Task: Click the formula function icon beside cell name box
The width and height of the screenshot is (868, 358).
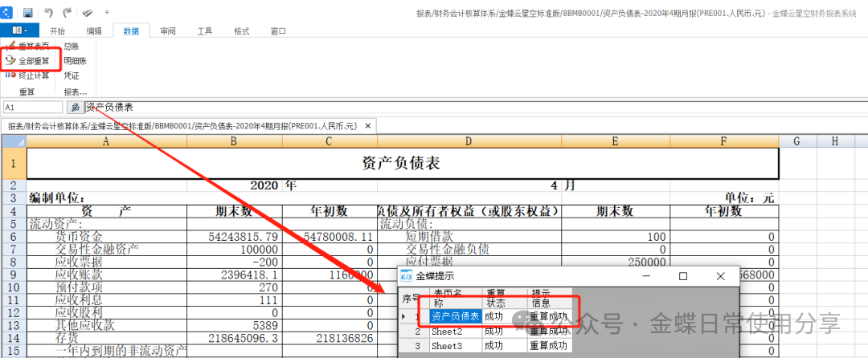Action: pos(75,107)
